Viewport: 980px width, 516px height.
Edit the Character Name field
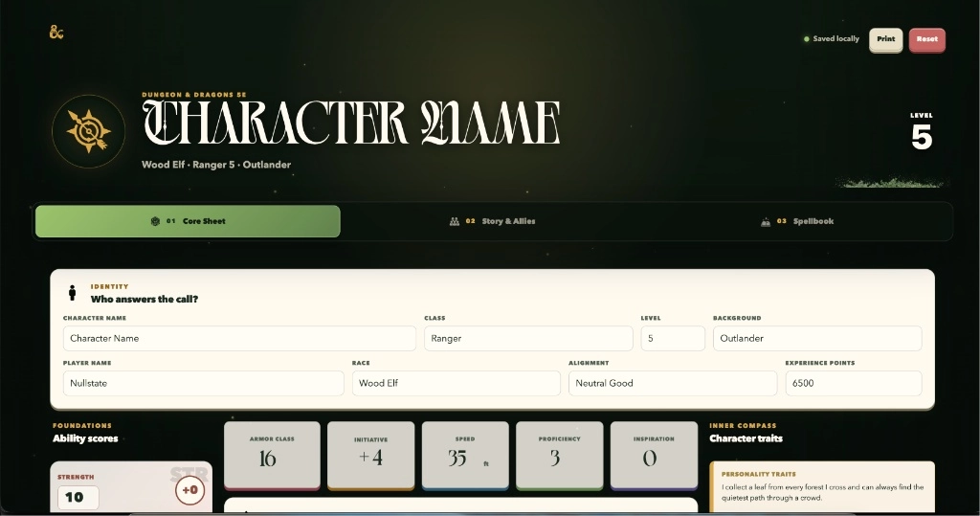tap(239, 338)
